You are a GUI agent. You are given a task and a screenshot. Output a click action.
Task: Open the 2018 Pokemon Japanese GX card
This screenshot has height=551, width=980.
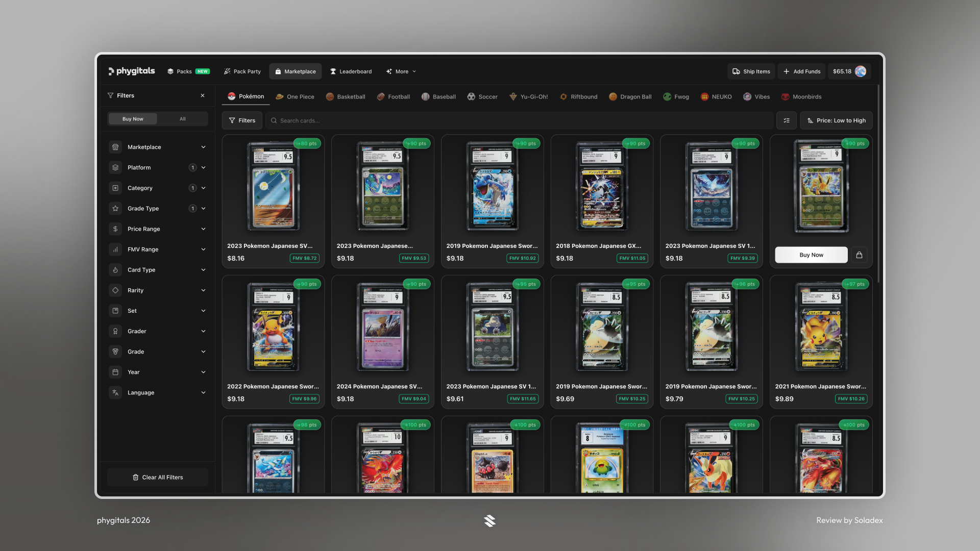(602, 201)
